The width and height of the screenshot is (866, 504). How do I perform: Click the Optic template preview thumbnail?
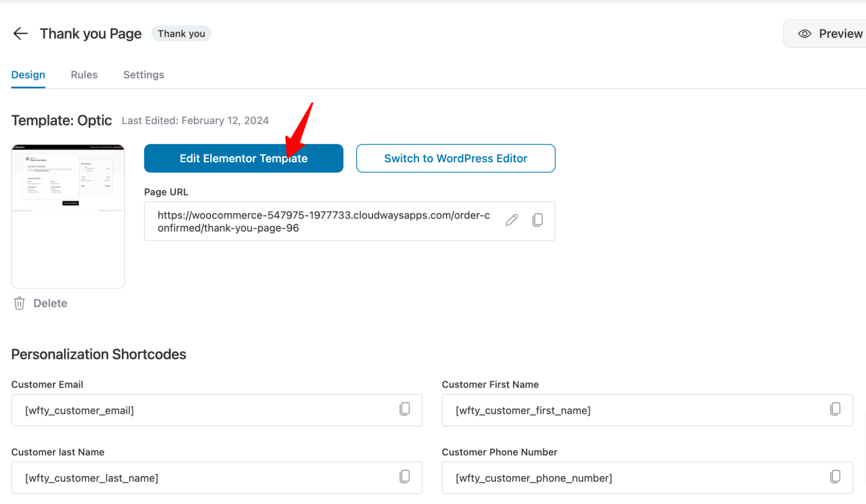[68, 215]
